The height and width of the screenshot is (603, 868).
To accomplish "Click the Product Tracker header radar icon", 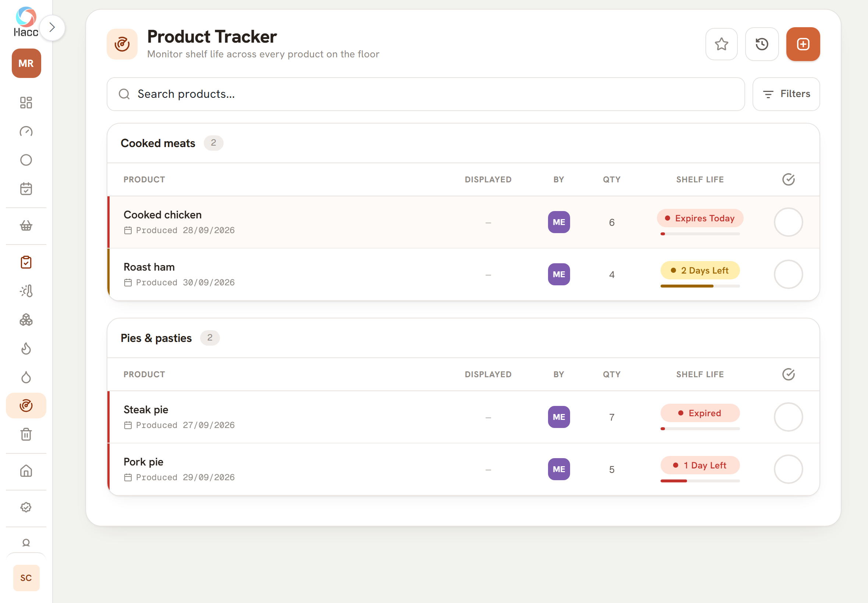I will point(122,44).
